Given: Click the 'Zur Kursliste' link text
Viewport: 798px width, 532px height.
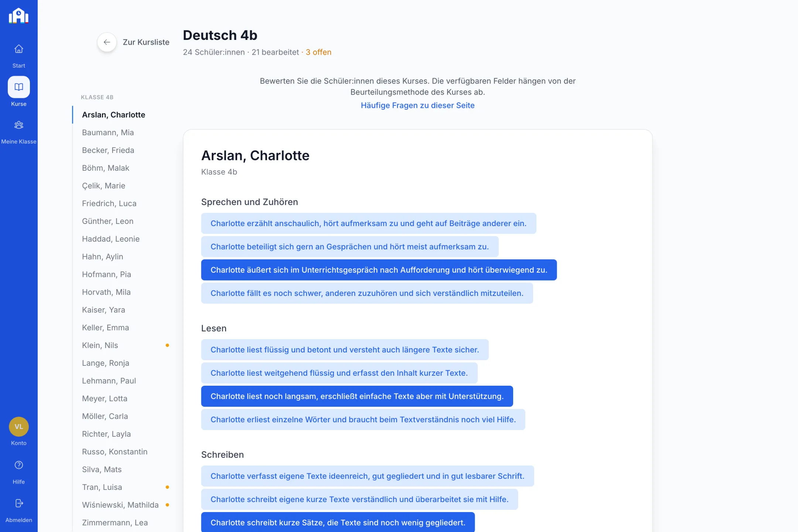Looking at the screenshot, I should (146, 42).
